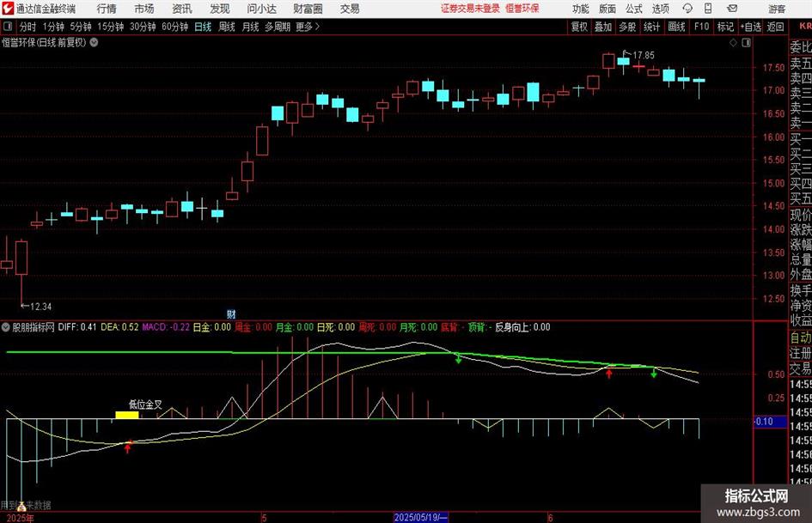
Task: Switch to the 周线 weekly tab
Action: click(227, 27)
